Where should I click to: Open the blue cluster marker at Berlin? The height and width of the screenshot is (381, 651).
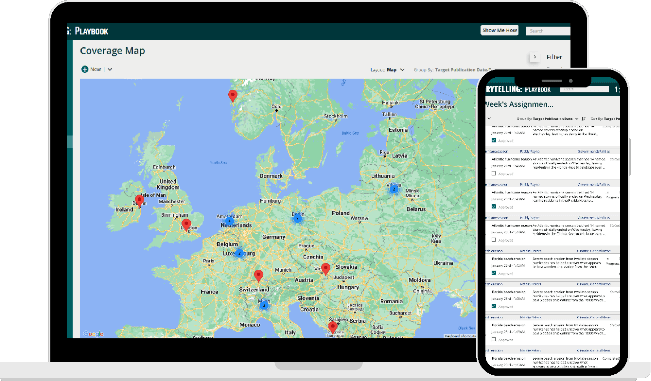(297, 218)
